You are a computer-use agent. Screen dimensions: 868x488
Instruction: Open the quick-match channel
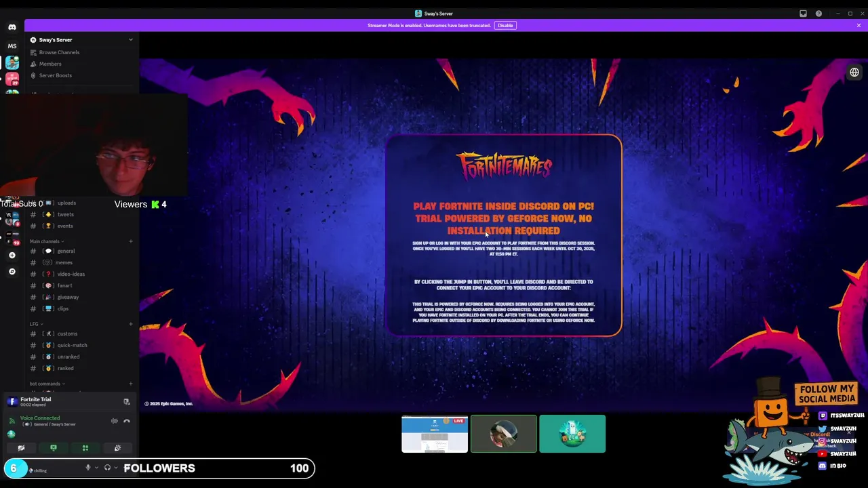81,345
